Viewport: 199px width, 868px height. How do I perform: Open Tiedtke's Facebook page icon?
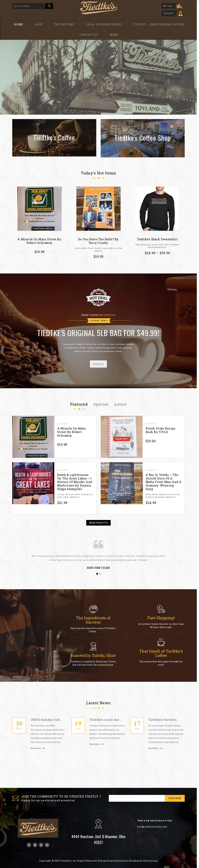29,845
